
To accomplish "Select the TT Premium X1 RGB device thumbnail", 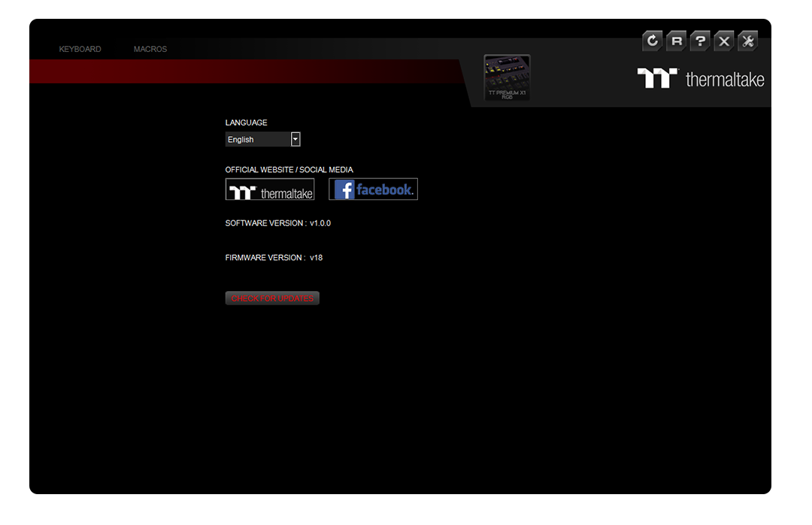I will pos(507,77).
